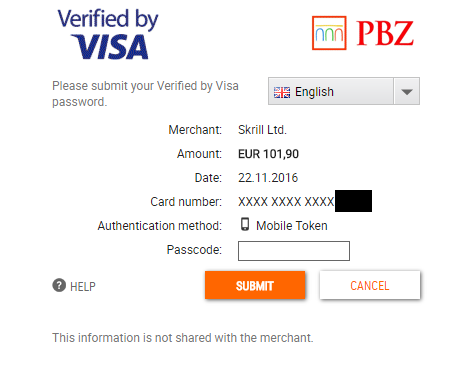Click the red PBZ wordmark
470x374 pixels.
(x=385, y=33)
